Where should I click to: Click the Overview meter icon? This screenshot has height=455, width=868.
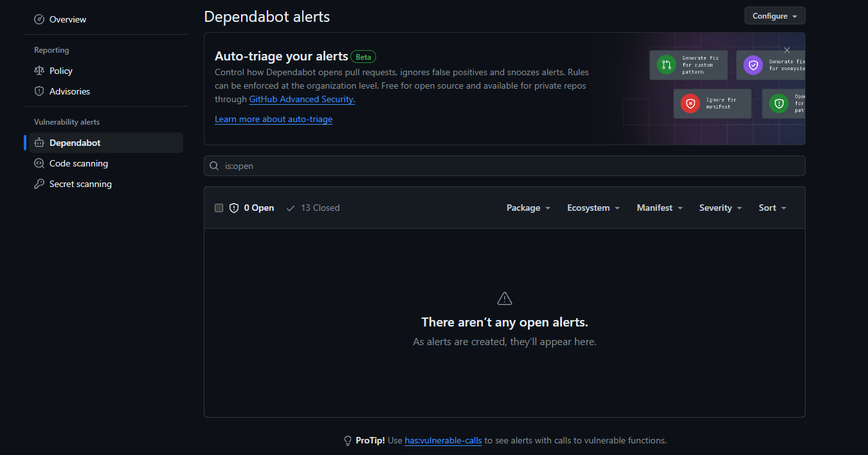point(39,19)
